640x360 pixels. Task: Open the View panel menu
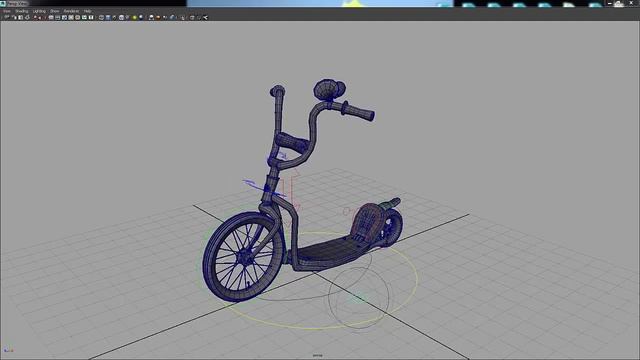(6, 11)
